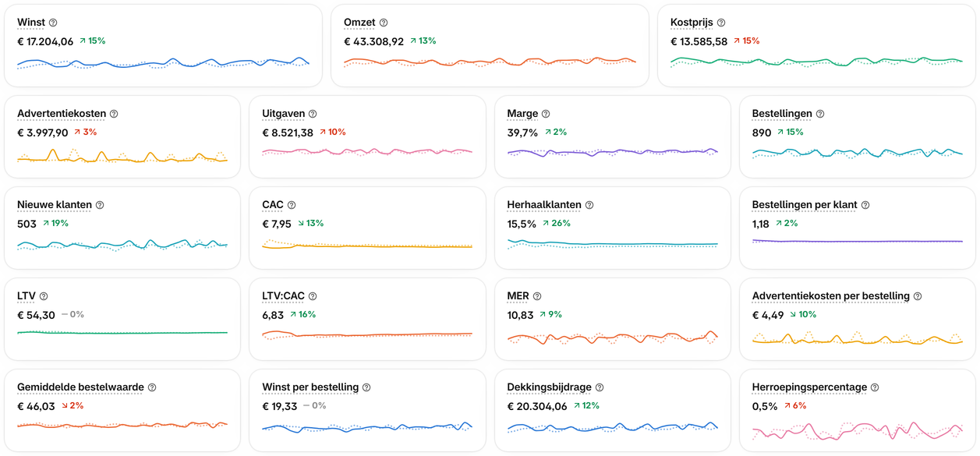Screen dimensions: 980x456
Task: Open the Herhaalklanten metric label
Action: click(x=544, y=205)
